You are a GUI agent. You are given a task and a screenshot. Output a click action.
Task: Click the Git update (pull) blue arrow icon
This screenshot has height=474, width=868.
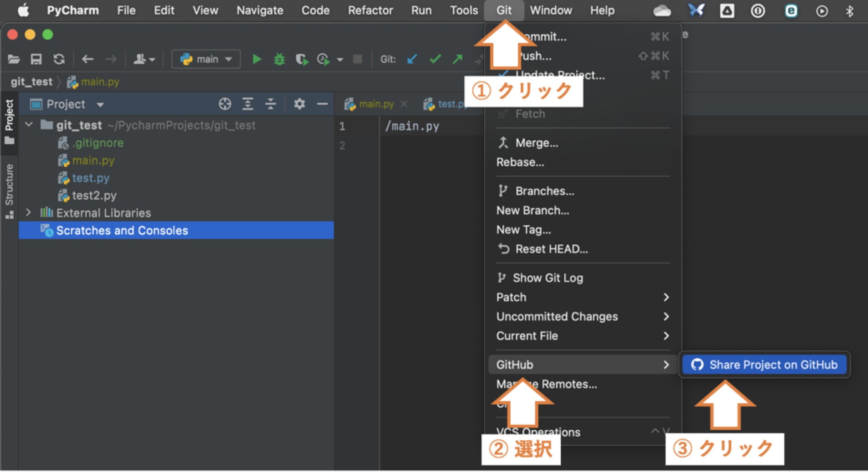click(412, 59)
